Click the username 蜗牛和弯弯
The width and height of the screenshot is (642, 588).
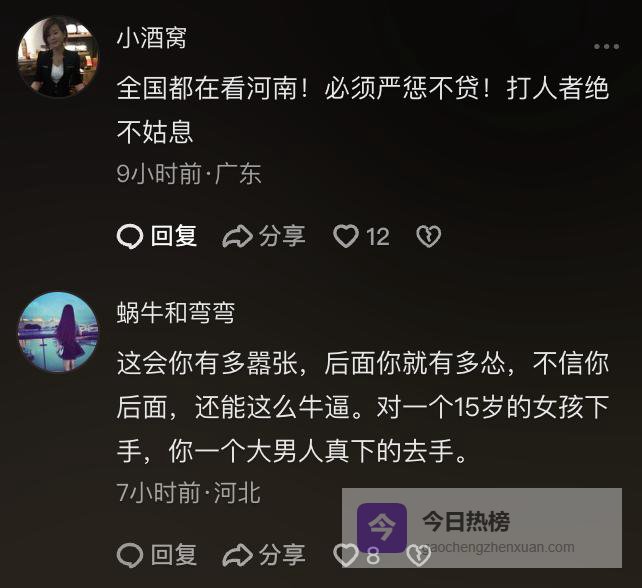pos(176,313)
